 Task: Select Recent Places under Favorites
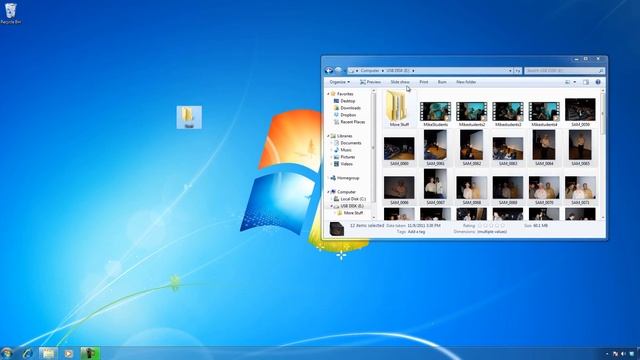click(x=349, y=122)
